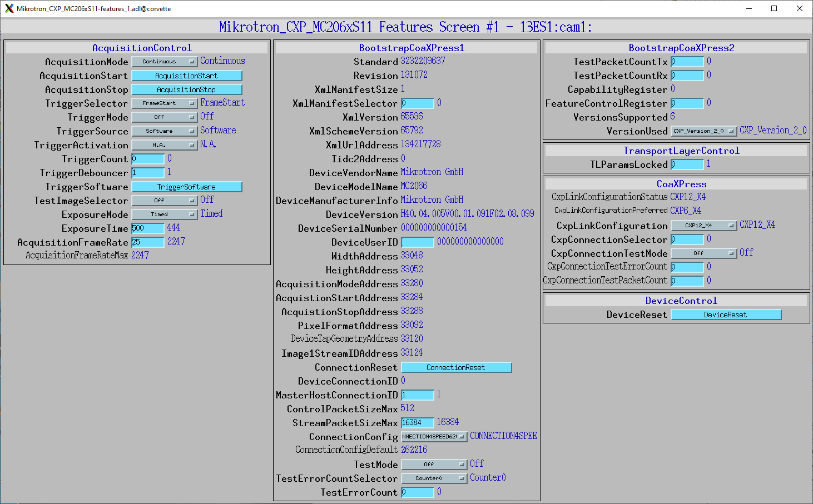Screen dimensions: 813x504
Task: Click the XmlManifestSelector input field
Action: coord(418,103)
